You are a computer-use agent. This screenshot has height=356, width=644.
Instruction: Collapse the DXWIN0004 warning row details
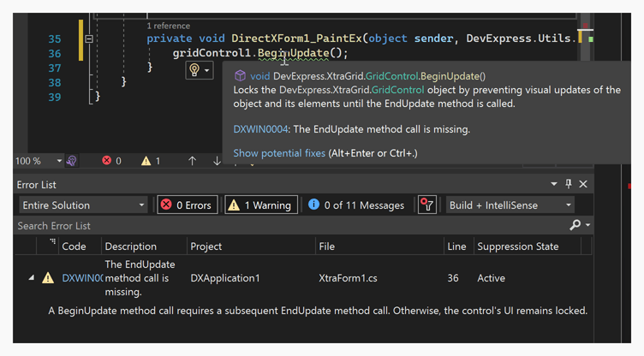32,278
